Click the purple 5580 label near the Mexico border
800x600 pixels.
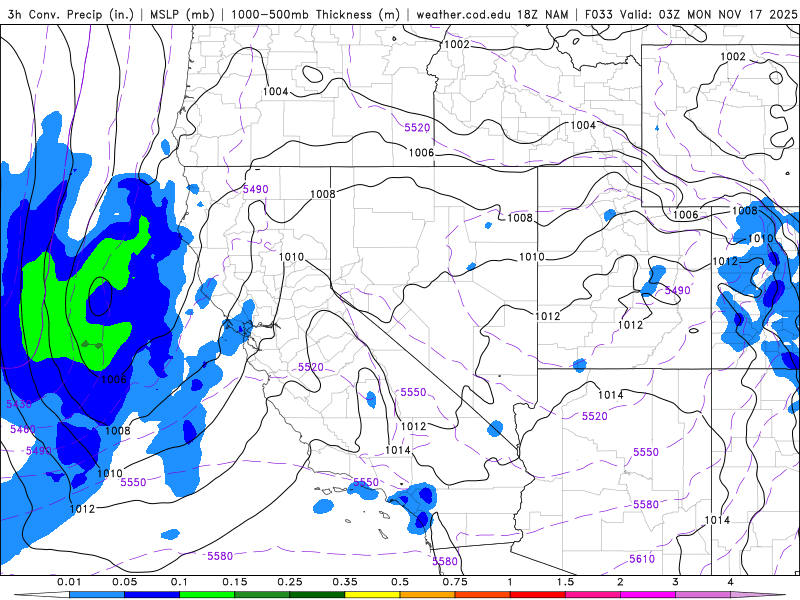click(445, 562)
